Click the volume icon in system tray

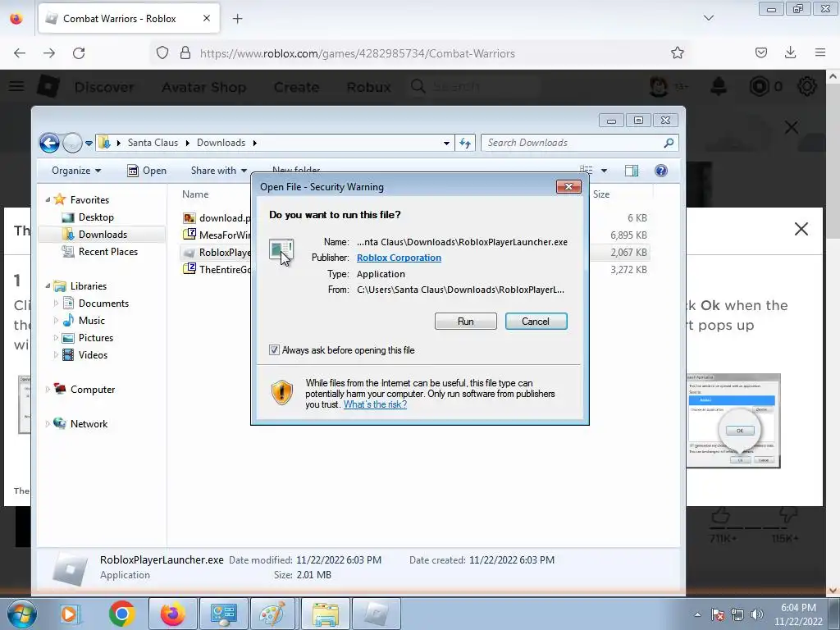tap(757, 614)
